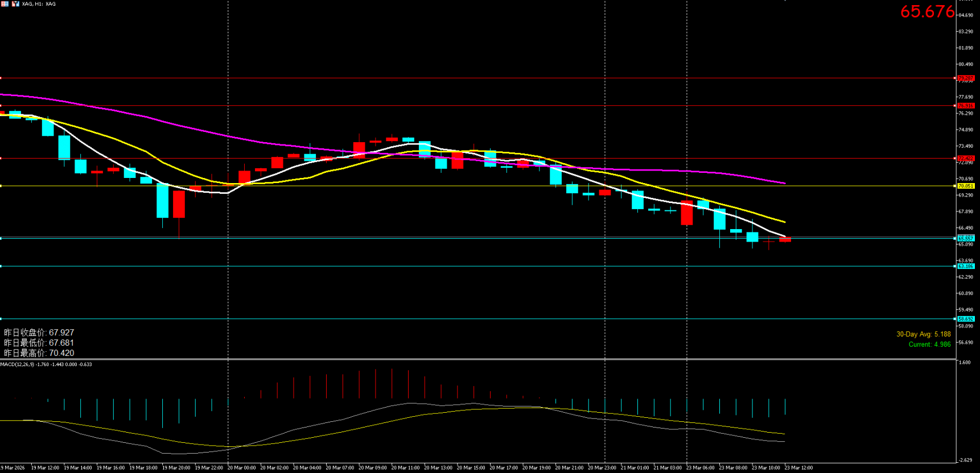The height and width of the screenshot is (473, 980).
Task: Select the cyan 58.692 support level tag
Action: tap(966, 319)
